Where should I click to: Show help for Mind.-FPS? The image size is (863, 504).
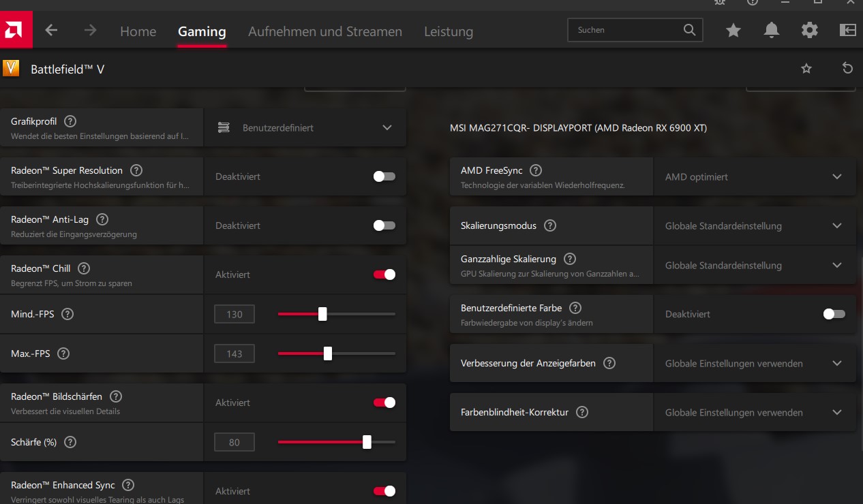(x=67, y=314)
